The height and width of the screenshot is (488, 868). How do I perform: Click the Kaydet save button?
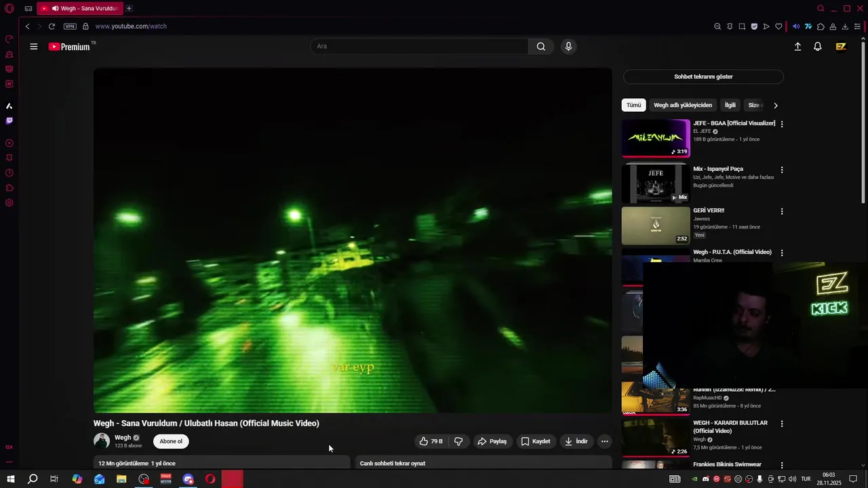(x=536, y=441)
